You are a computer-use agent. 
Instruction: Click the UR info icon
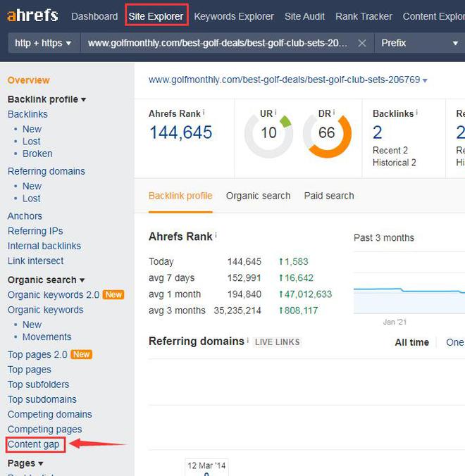pos(275,113)
